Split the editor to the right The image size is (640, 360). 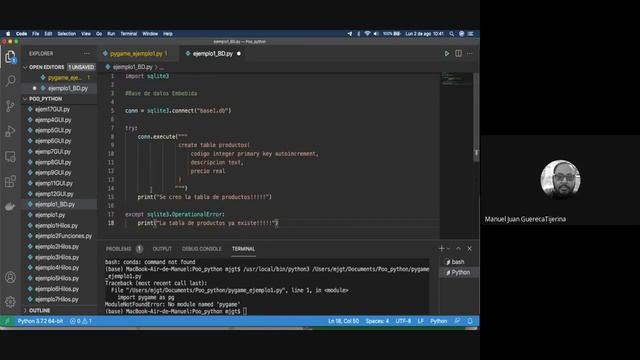click(458, 53)
